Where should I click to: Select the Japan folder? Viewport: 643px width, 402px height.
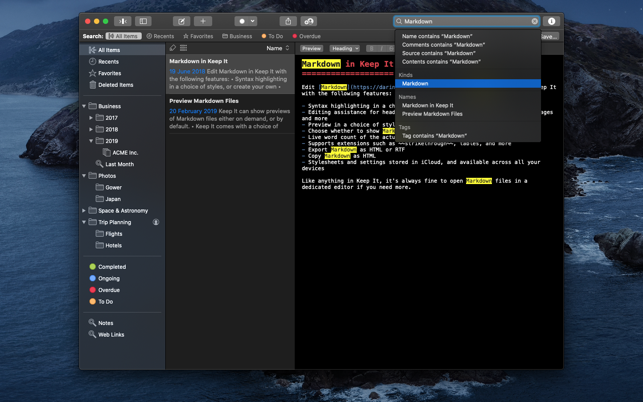pos(122,199)
